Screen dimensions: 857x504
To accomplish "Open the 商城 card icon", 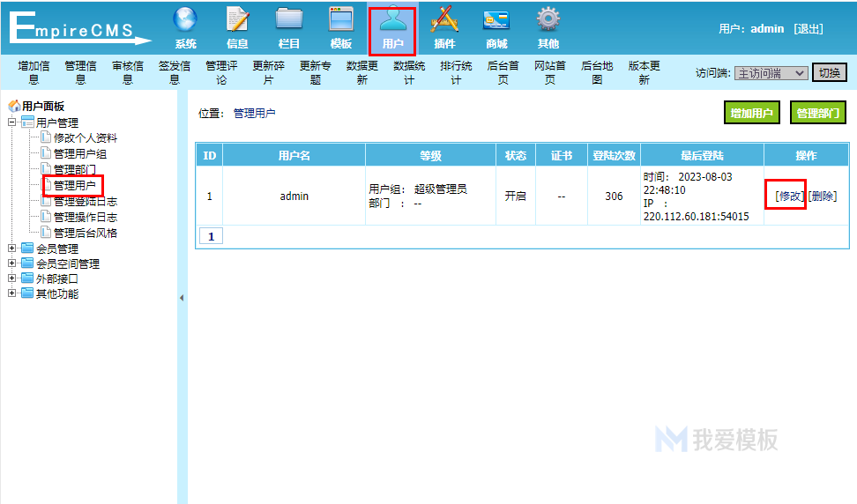I will pos(496,20).
